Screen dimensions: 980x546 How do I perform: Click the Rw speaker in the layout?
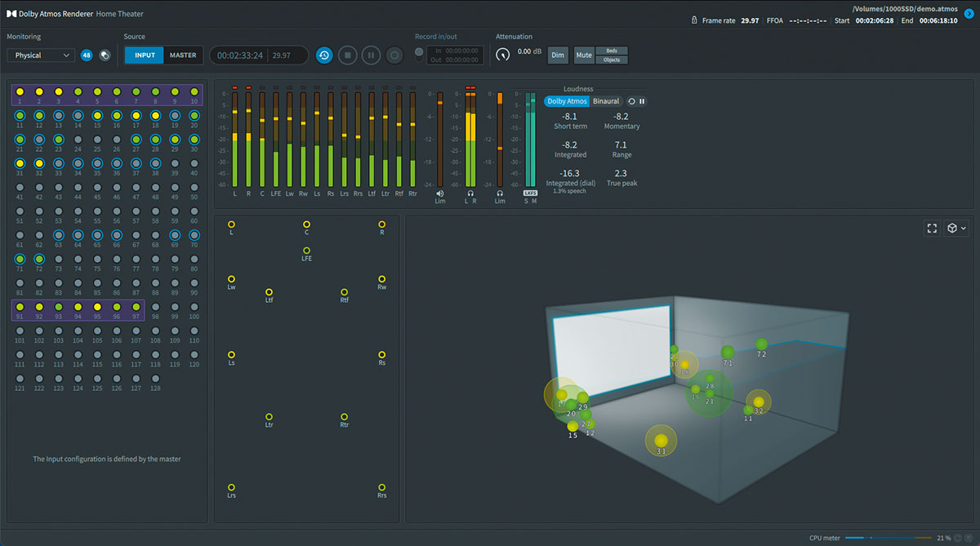point(381,278)
